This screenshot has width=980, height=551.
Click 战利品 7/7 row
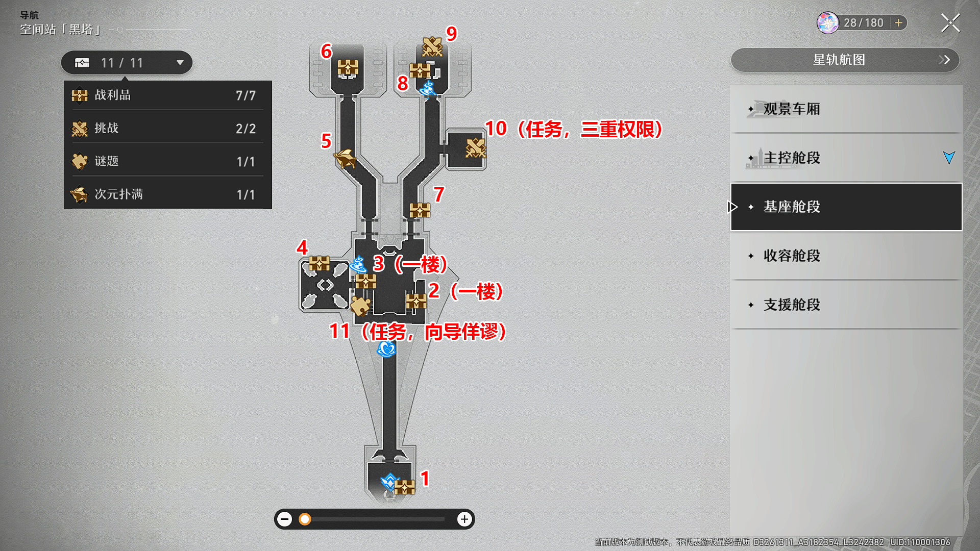(x=167, y=95)
